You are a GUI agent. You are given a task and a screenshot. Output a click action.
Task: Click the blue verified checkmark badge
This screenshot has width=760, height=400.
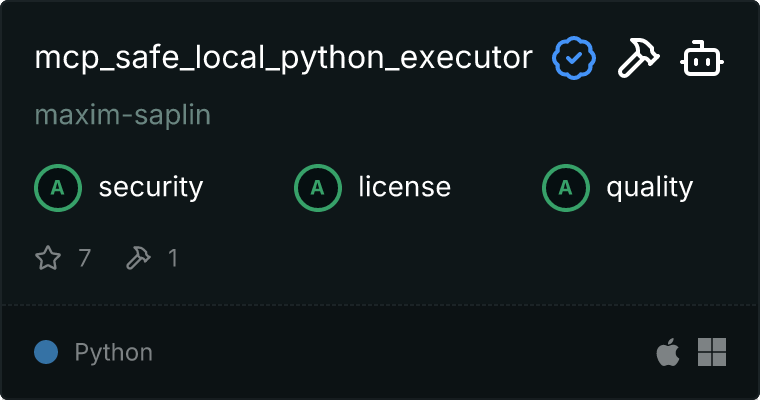point(574,59)
